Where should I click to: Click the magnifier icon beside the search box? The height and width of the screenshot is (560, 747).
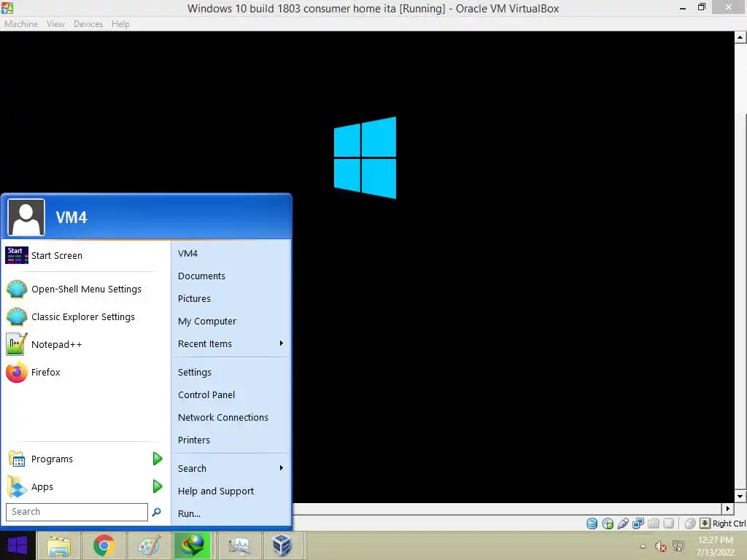(156, 512)
